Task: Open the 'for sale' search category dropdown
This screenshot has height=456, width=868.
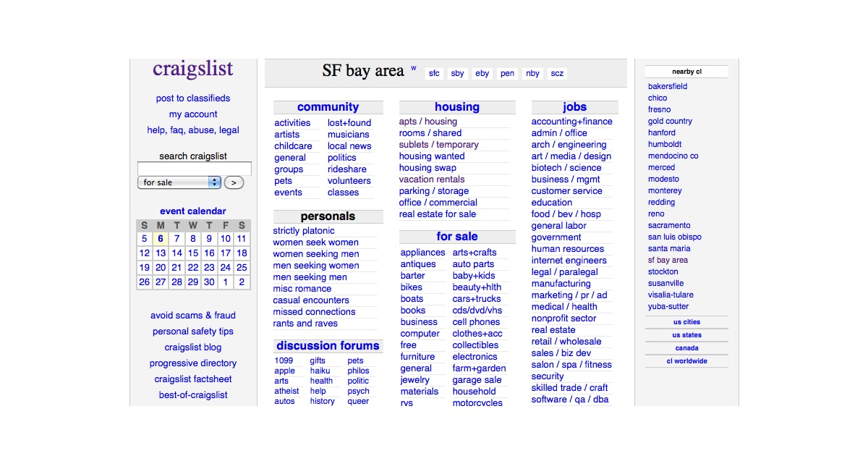Action: click(x=179, y=182)
